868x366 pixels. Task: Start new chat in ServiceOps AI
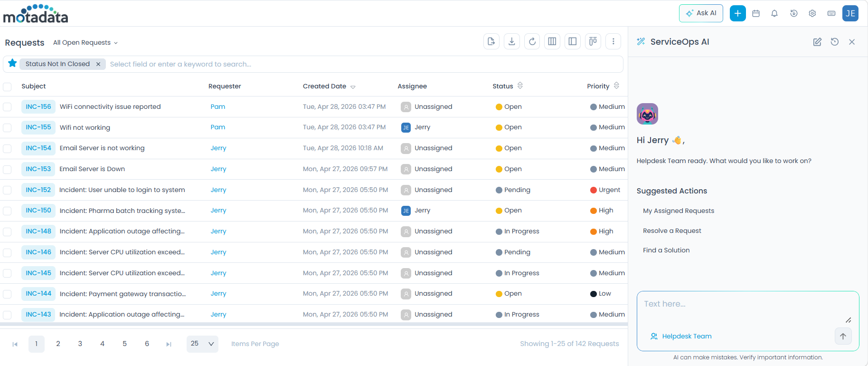pos(817,42)
